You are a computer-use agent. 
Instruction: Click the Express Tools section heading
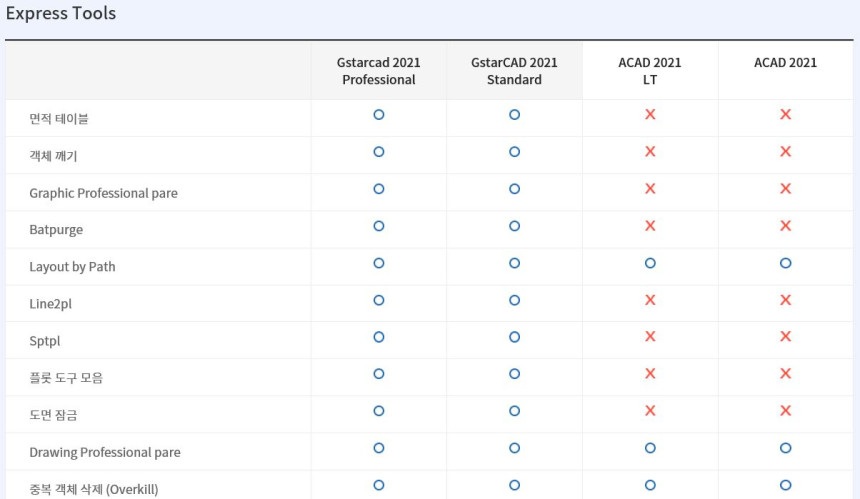pyautogui.click(x=61, y=14)
